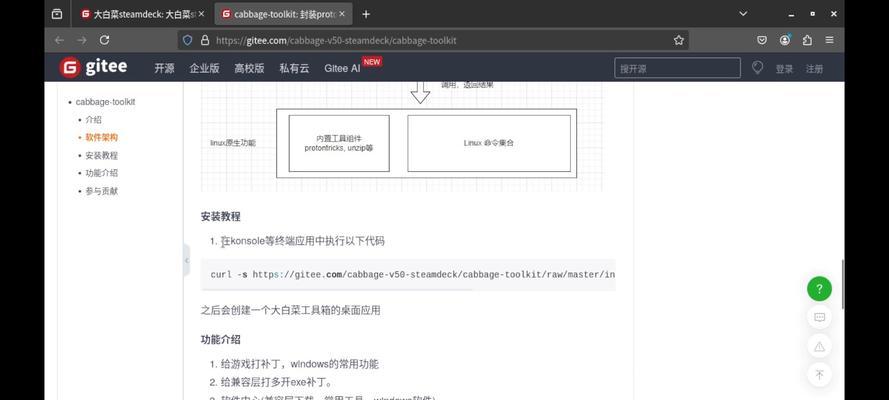Click the architecture diagram image
889x400 pixels.
click(402, 137)
